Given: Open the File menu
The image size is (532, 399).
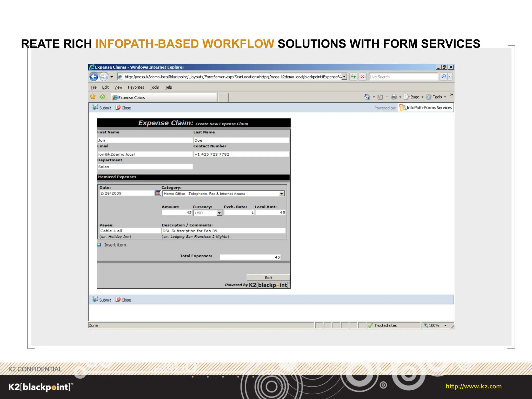Looking at the screenshot, I should (x=94, y=87).
